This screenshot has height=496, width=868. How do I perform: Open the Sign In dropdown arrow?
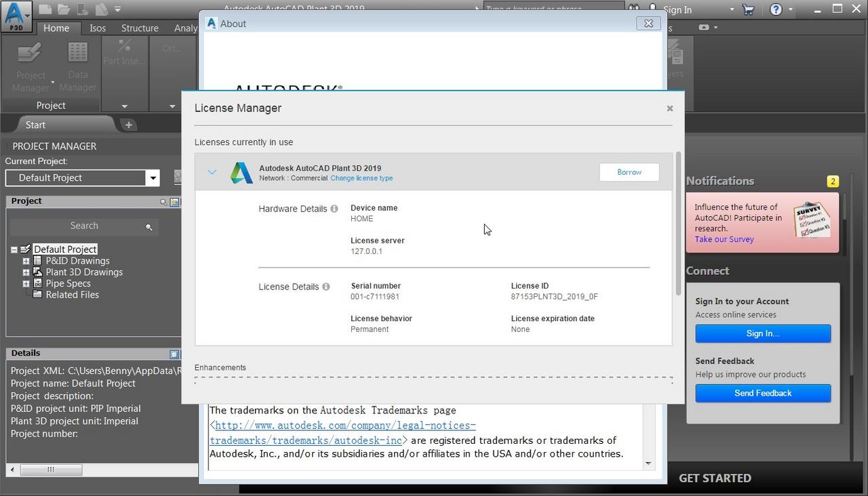point(732,9)
